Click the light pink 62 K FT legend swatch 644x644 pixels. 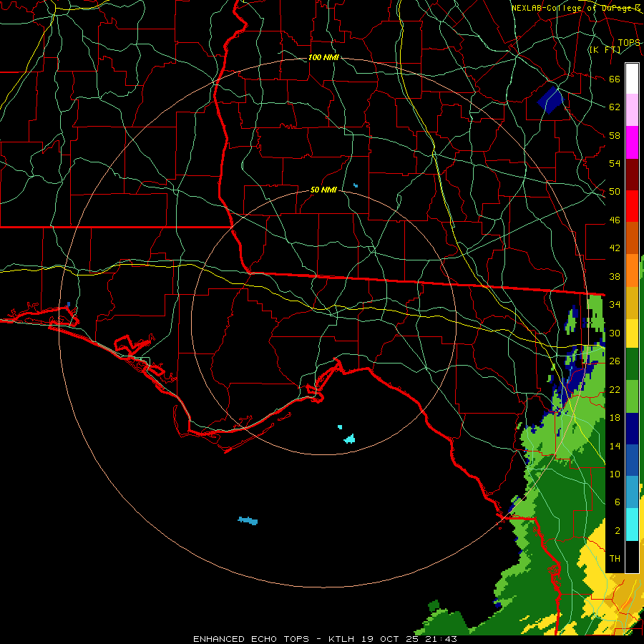632,109
